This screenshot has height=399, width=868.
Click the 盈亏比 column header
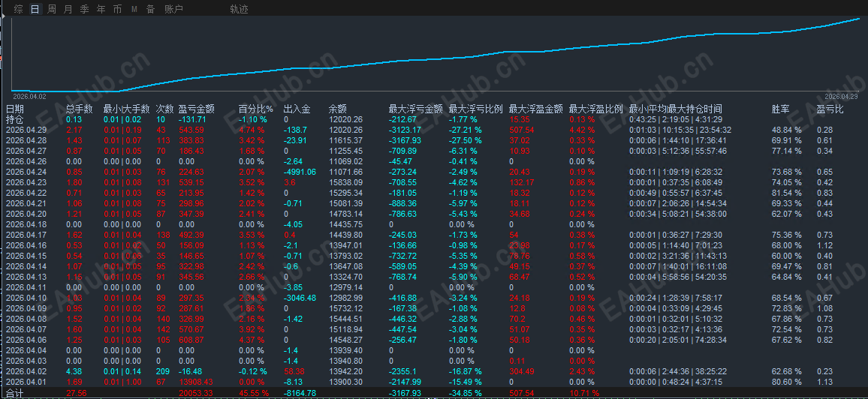tap(830, 109)
